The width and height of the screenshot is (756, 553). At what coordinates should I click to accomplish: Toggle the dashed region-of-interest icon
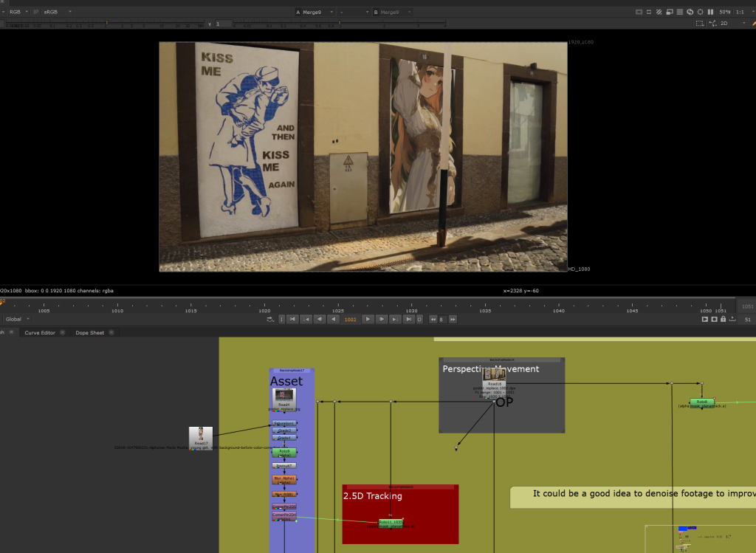click(700, 23)
